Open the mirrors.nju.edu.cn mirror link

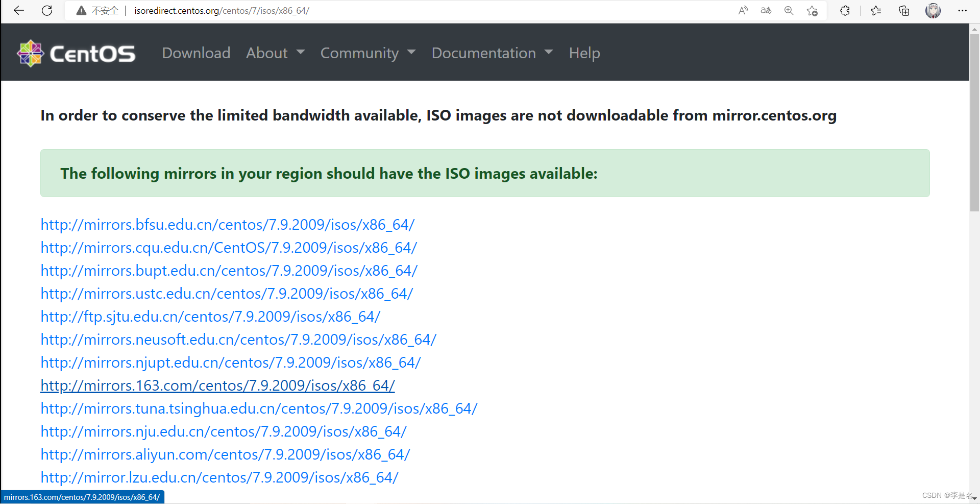pos(224,431)
